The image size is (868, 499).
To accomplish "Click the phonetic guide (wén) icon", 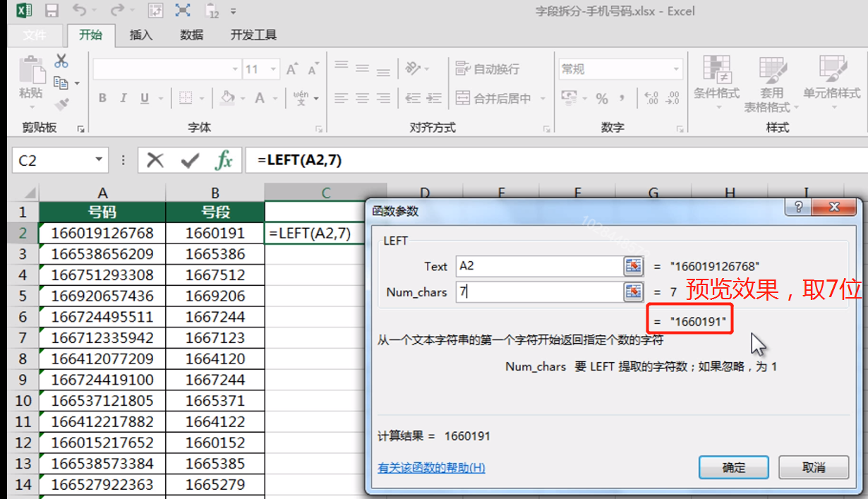I will coord(301,98).
